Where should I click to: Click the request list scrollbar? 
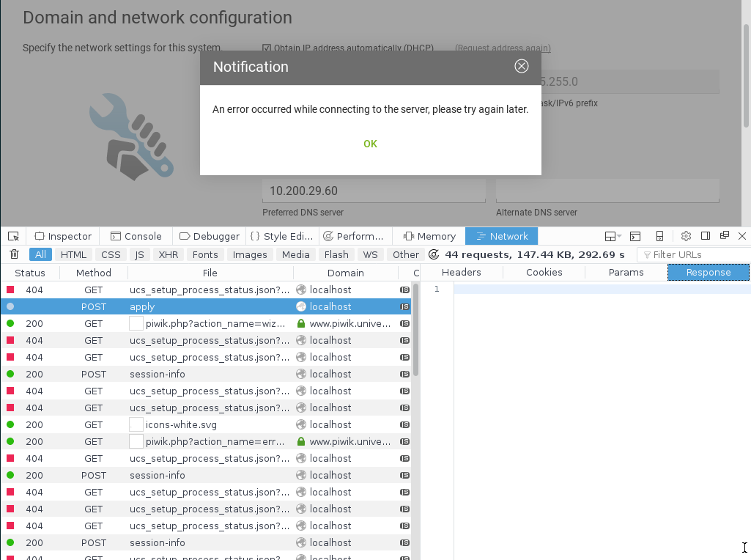[x=415, y=330]
